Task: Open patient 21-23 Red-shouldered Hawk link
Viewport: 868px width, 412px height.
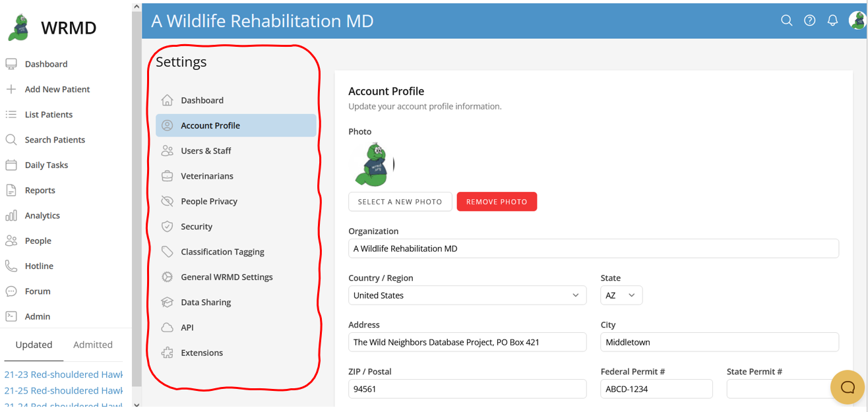Action: pyautogui.click(x=63, y=374)
